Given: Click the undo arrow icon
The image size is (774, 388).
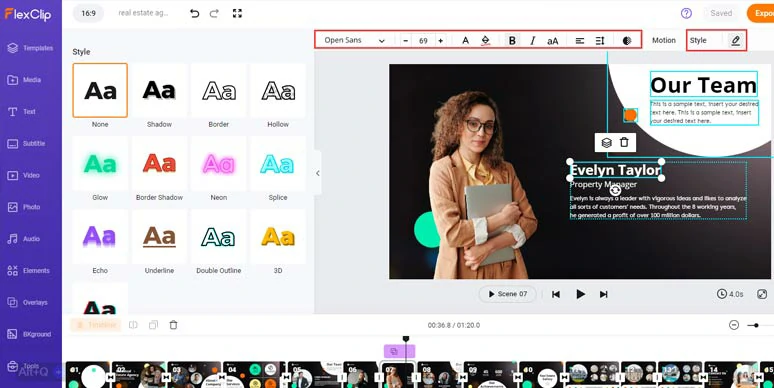Looking at the screenshot, I should tap(194, 13).
